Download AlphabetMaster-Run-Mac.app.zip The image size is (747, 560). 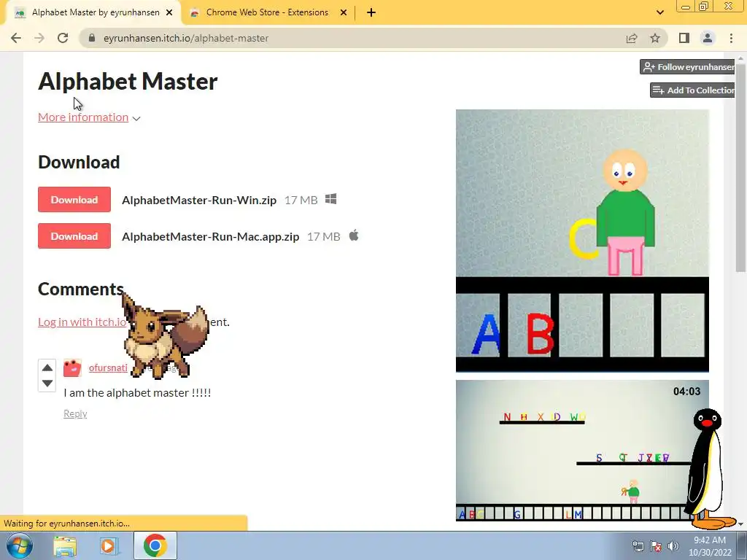click(x=74, y=236)
